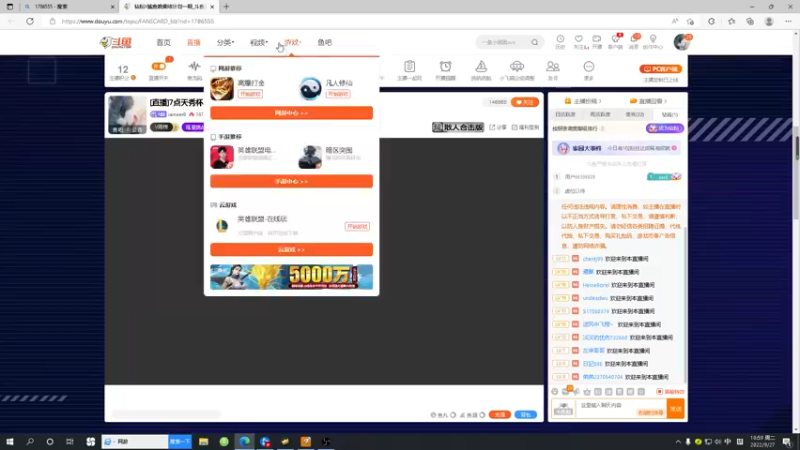This screenshot has height=450, width=800.
Task: Focus the chat message input field
Action: pos(620,408)
